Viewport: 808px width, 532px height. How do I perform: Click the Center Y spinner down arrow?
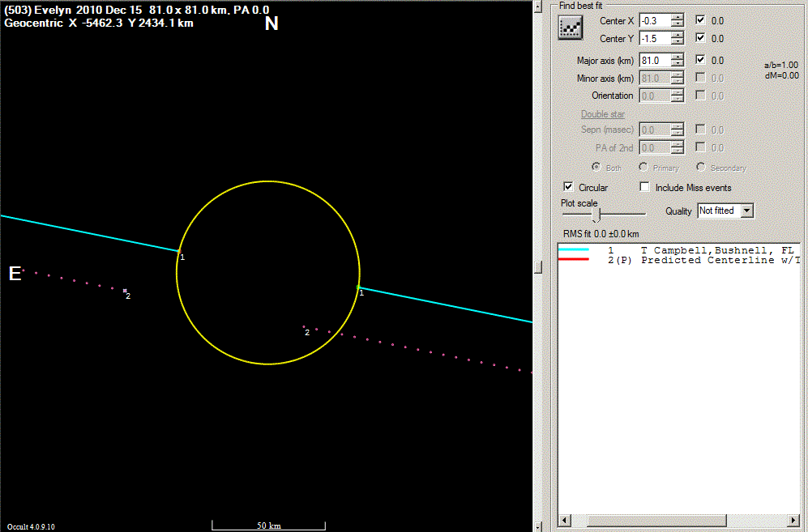(677, 42)
